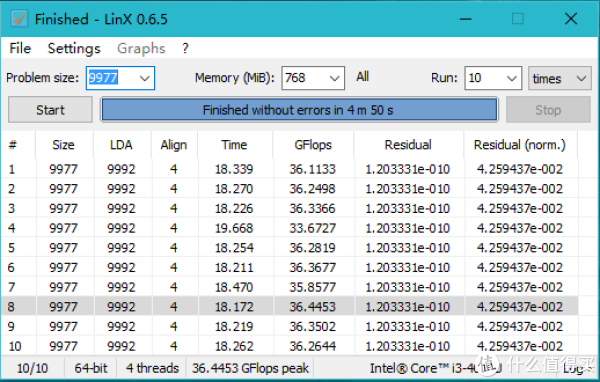The image size is (600, 382).
Task: Expand the Memory (MiB) dropdown arrow
Action: coord(334,78)
